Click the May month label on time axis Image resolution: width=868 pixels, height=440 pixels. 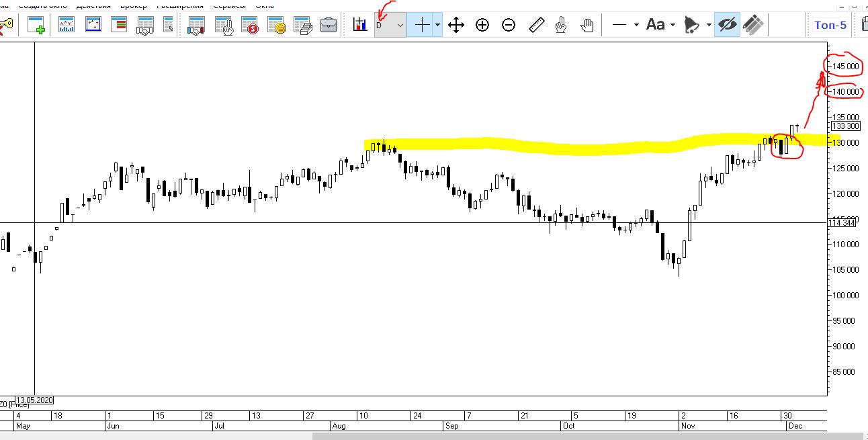[x=23, y=426]
